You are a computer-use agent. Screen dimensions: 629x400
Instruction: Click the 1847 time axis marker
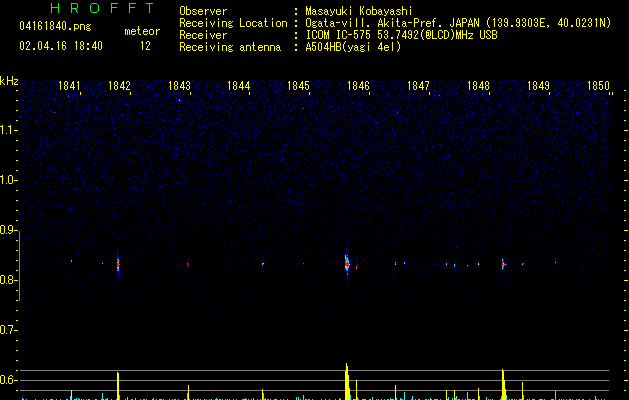418,86
